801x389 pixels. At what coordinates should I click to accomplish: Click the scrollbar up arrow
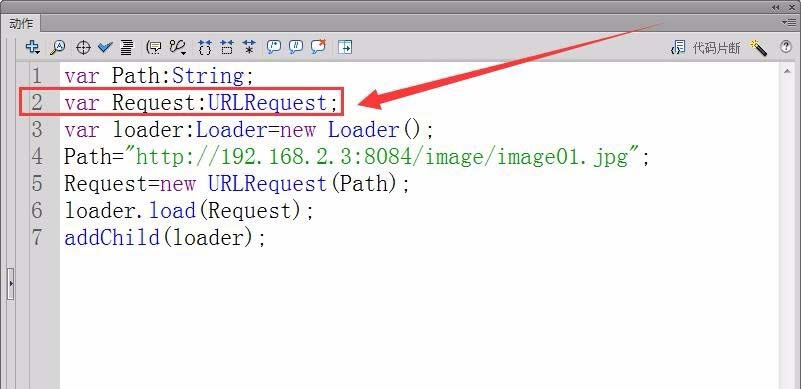coord(787,72)
